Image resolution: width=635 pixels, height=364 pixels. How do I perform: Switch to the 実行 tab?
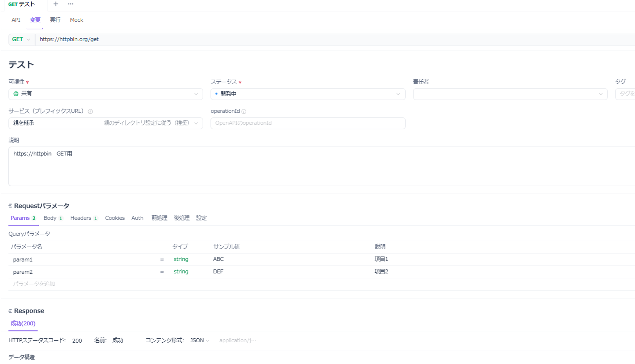(x=55, y=20)
